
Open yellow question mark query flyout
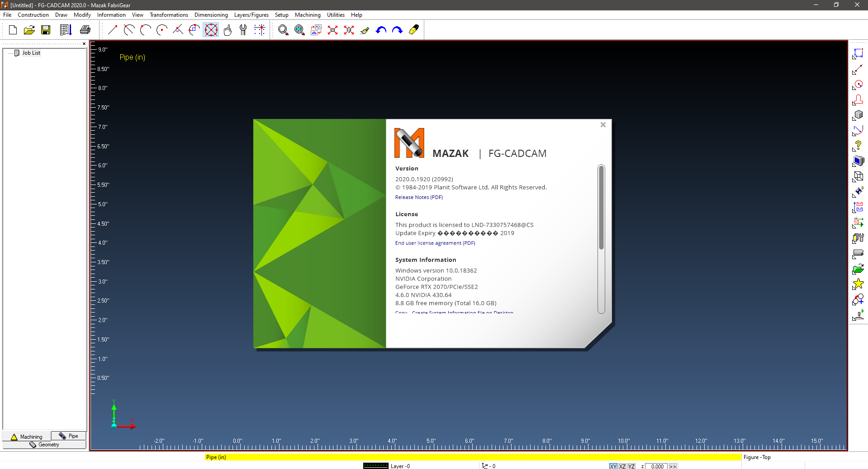[x=858, y=146]
